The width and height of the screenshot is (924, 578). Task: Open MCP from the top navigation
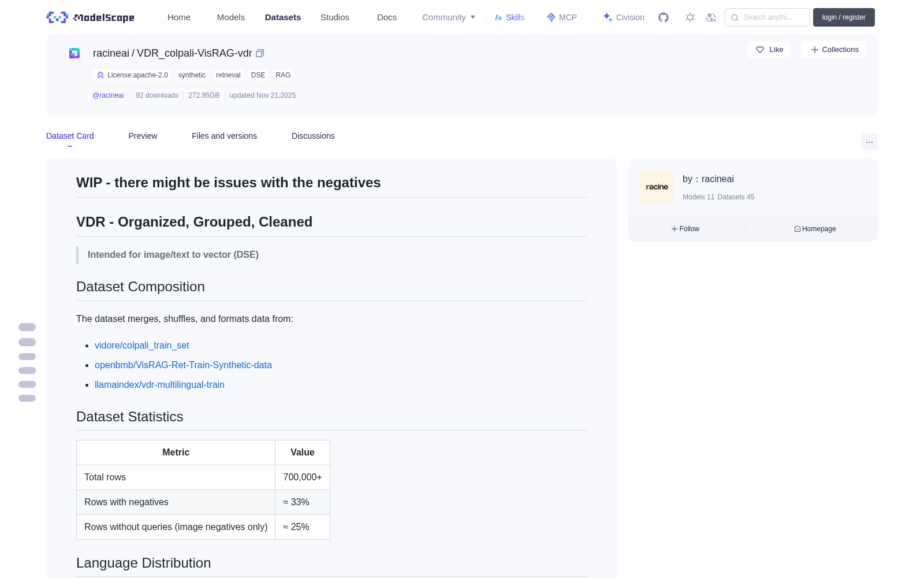click(562, 17)
